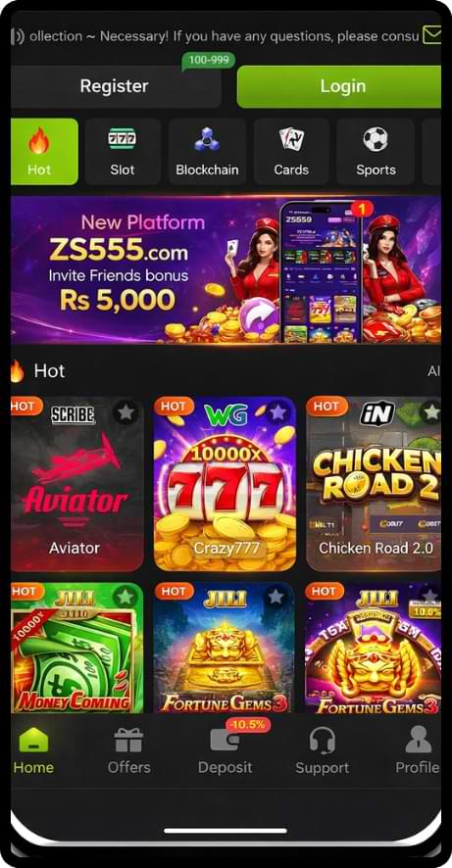Select the Slot category tab

(123, 152)
